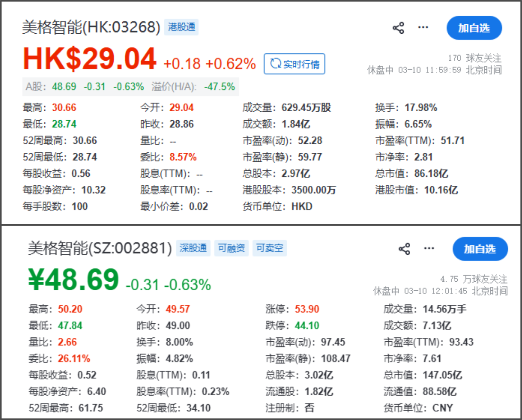The image size is (522, 420).
Task: Click the 溢价(H/A) -47.5% value
Action: (x=219, y=87)
